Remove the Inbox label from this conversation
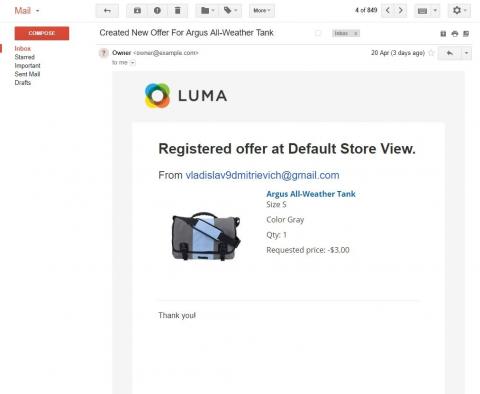The image size is (480, 394). [x=356, y=33]
